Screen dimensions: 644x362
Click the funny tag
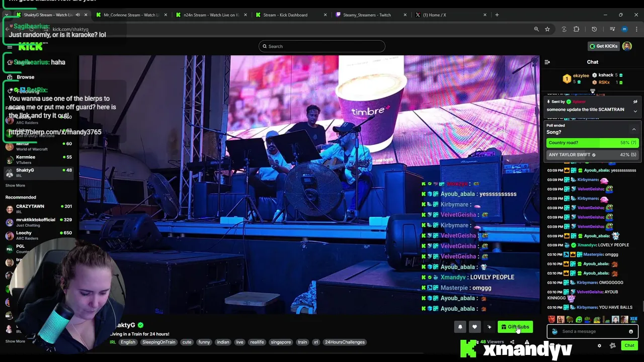point(204,342)
